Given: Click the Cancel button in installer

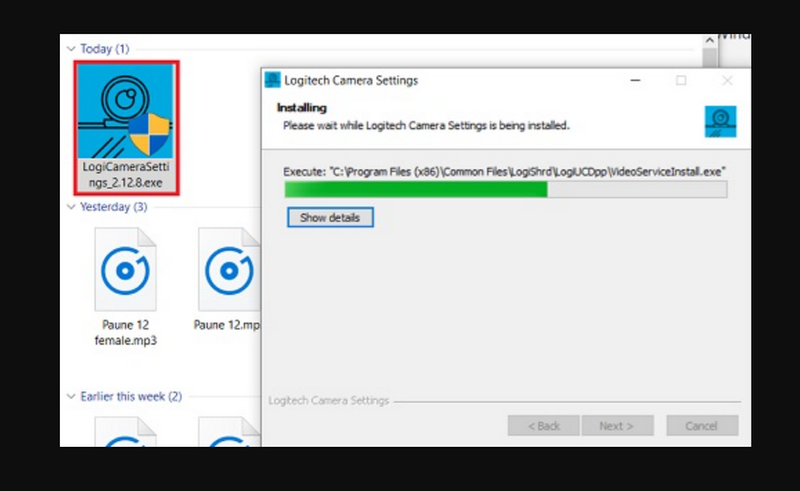Looking at the screenshot, I should 702,426.
